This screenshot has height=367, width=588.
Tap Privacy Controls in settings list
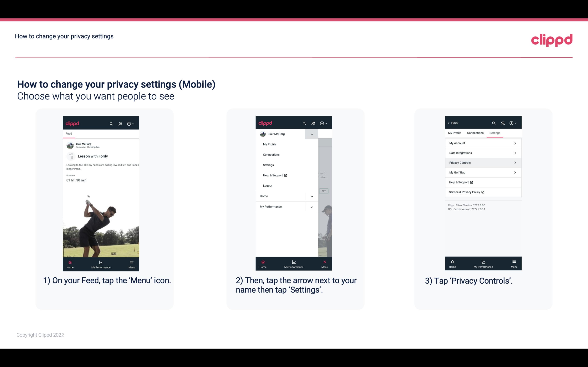[483, 162]
